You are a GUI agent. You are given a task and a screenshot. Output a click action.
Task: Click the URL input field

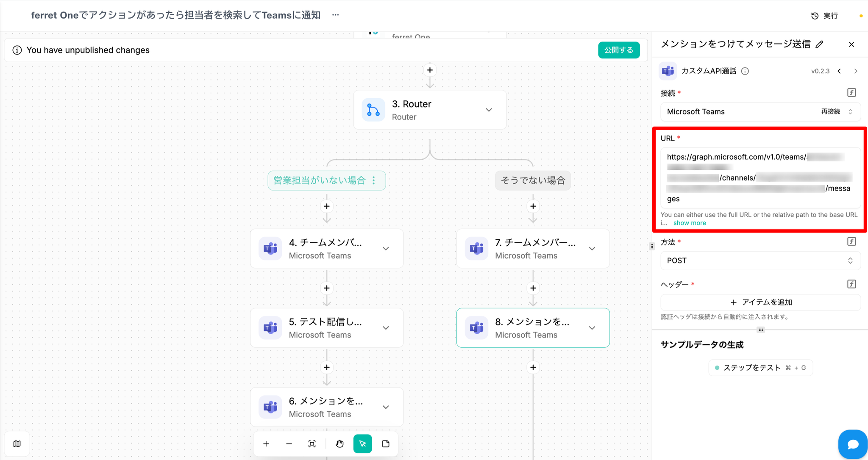tap(760, 178)
